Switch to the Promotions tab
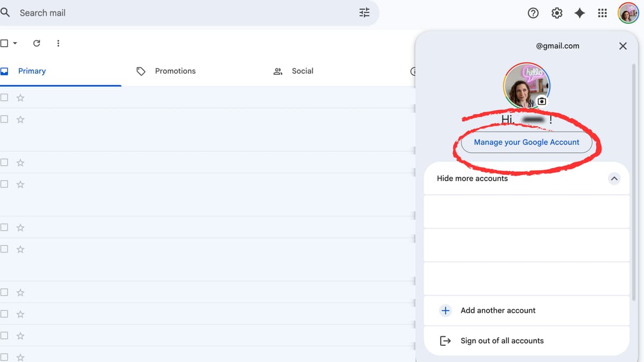The image size is (644, 362). [175, 71]
